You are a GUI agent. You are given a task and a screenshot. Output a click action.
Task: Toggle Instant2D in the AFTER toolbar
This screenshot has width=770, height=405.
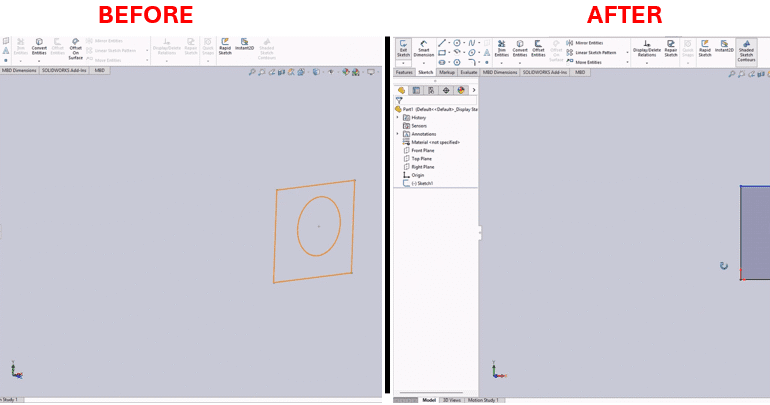pos(724,47)
